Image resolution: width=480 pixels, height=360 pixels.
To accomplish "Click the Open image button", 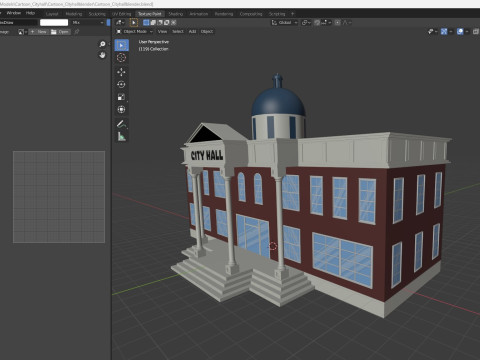I will (60, 32).
